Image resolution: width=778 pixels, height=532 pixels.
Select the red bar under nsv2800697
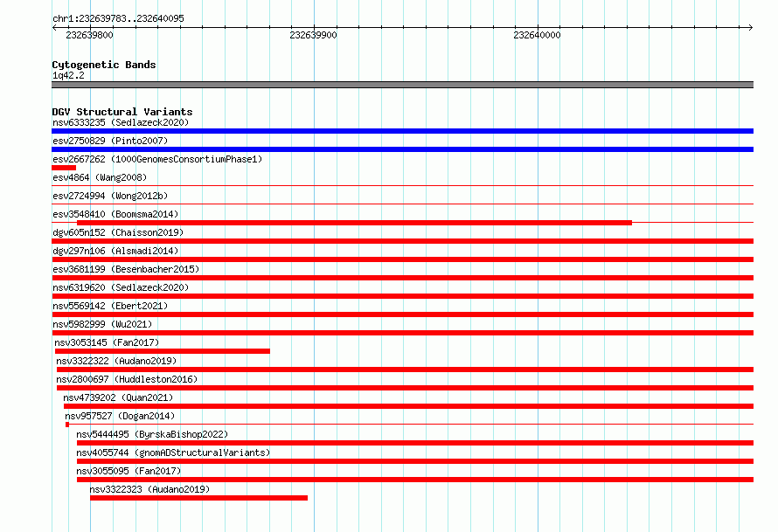tap(405, 388)
